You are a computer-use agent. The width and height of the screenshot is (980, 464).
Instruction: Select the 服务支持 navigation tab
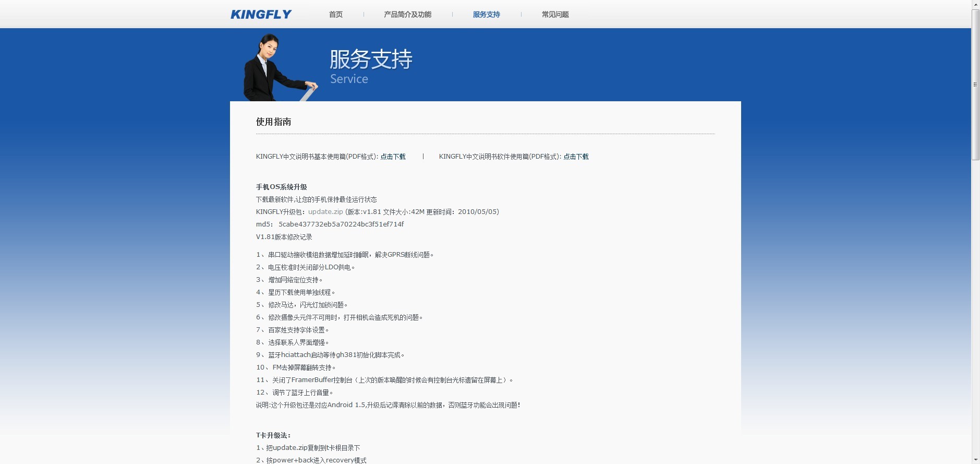pos(486,15)
